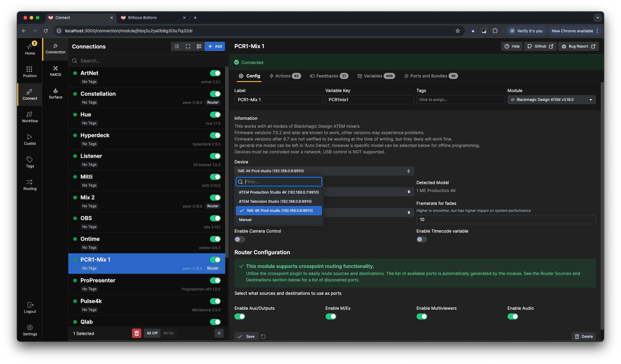Select 1ME 4K Prod studio option
The height and width of the screenshot is (364, 621).
(279, 211)
